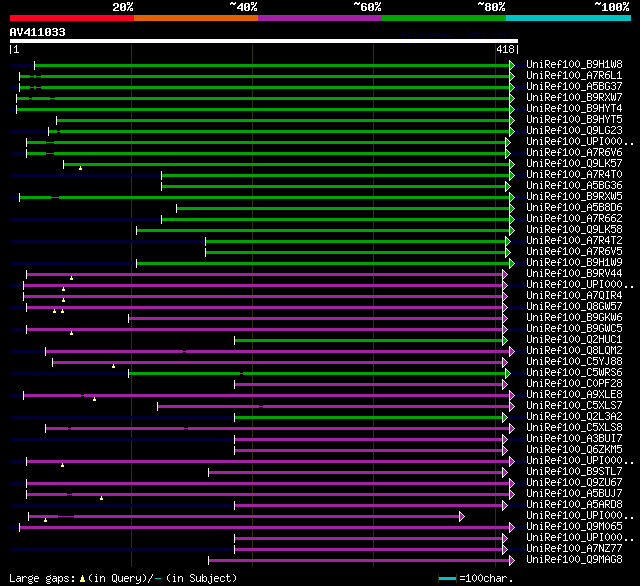Click the green arrowhead ending the Q2HUC1 alignment

505,340
